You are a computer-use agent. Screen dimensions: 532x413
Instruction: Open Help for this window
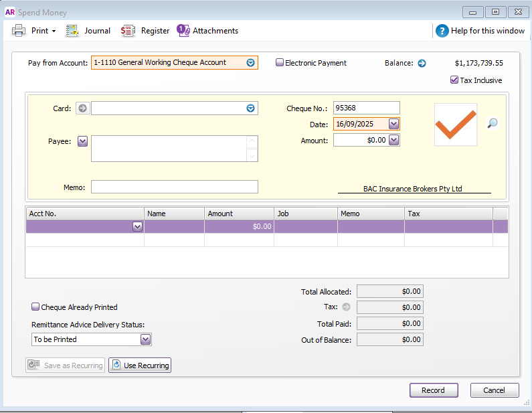(x=442, y=31)
